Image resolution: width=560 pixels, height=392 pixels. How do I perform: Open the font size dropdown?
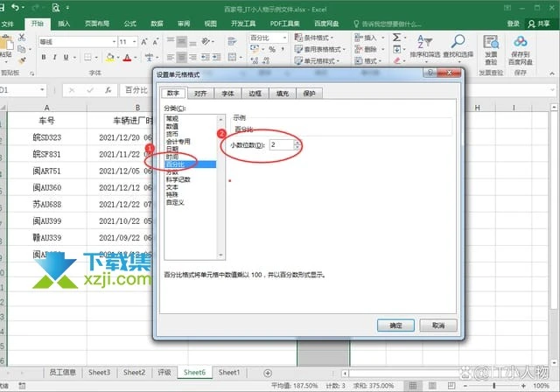134,42
